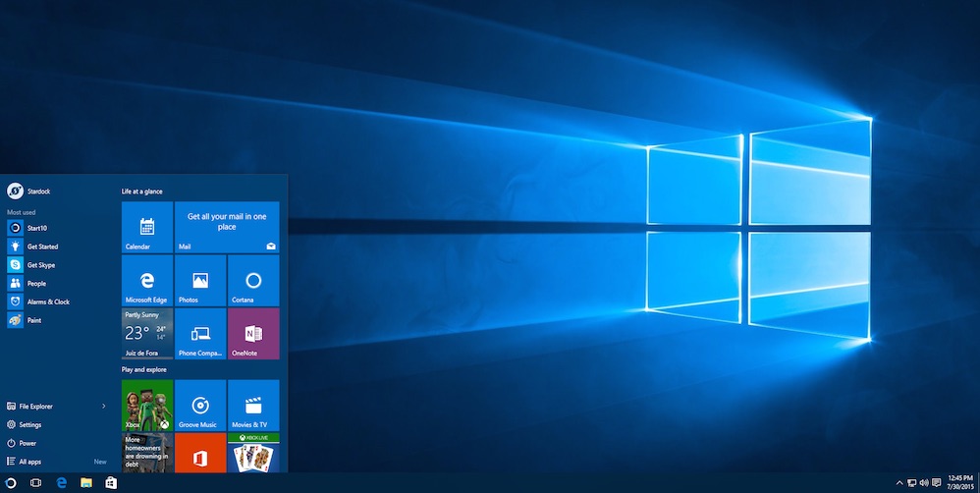The width and height of the screenshot is (980, 493).
Task: Open the Movies & TV tile
Action: 253,406
